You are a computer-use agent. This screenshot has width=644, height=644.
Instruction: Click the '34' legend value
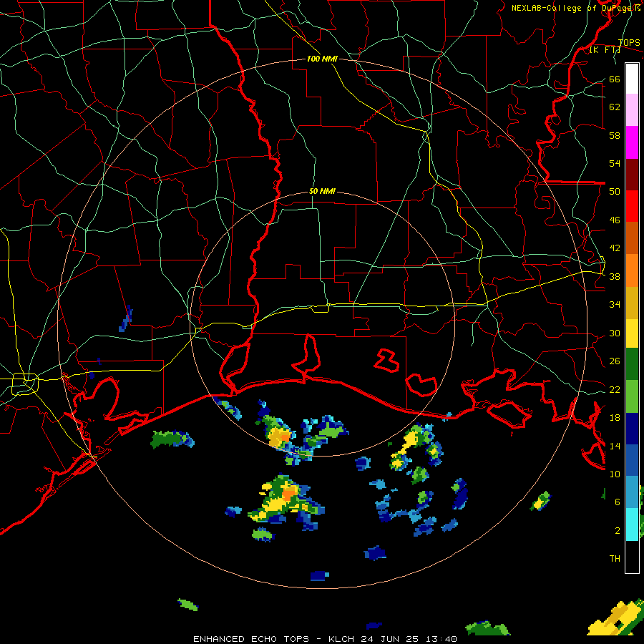[615, 304]
